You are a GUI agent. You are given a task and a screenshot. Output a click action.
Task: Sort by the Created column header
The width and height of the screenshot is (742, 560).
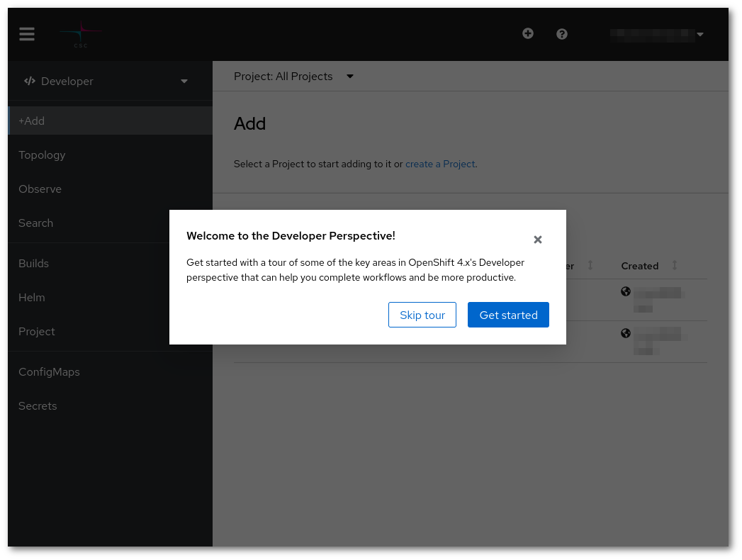[640, 266]
